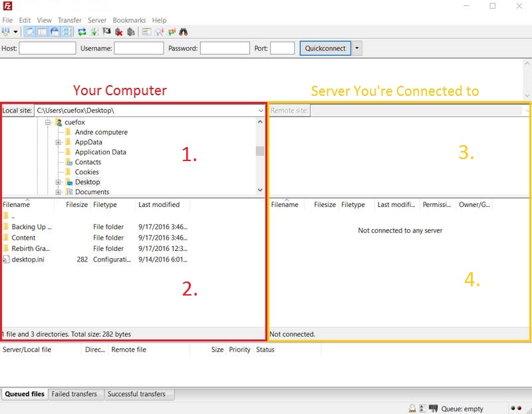This screenshot has height=414, width=532.
Task: Collapse the cuefox folder tree
Action: pyautogui.click(x=48, y=122)
